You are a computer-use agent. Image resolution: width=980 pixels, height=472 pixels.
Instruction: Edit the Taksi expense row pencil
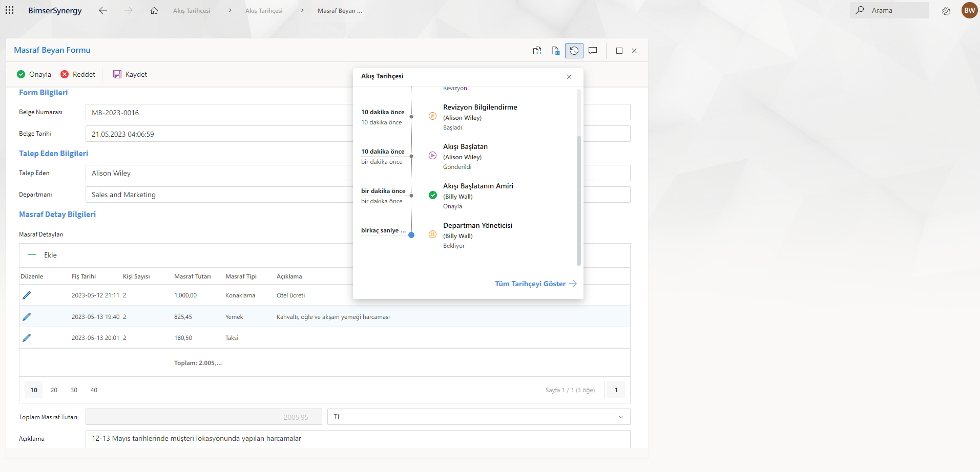pos(27,338)
